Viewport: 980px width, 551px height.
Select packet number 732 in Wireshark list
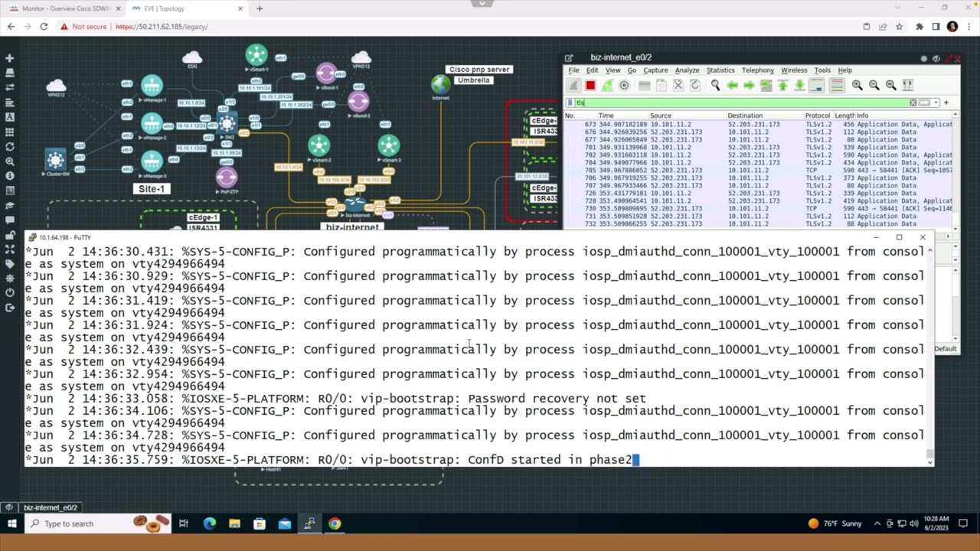(758, 223)
